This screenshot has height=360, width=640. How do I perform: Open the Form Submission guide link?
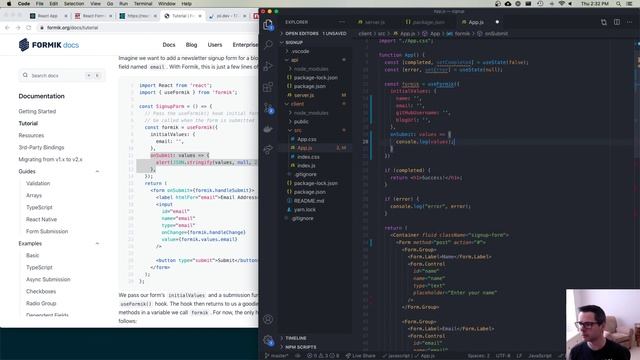click(47, 231)
